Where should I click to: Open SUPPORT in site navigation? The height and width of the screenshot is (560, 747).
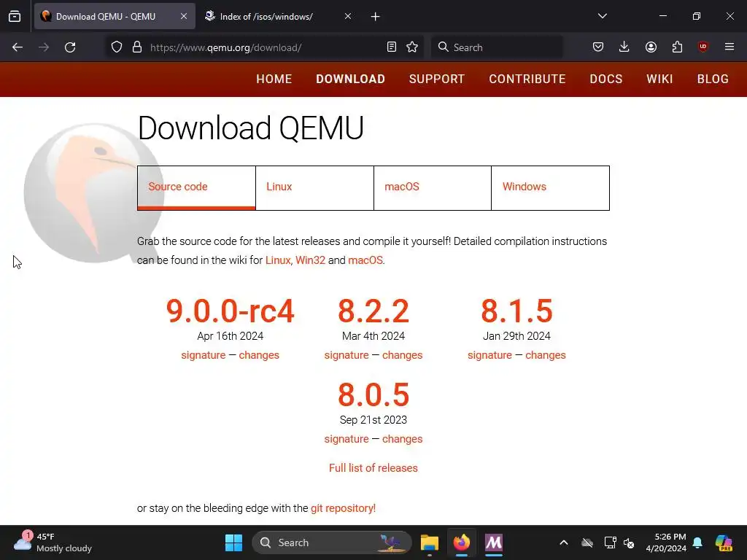(x=437, y=79)
